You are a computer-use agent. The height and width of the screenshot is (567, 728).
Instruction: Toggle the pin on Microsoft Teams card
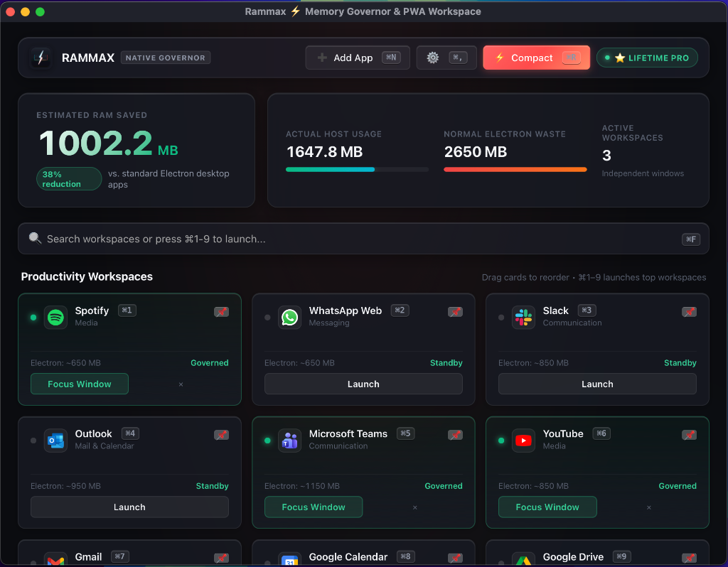click(455, 435)
